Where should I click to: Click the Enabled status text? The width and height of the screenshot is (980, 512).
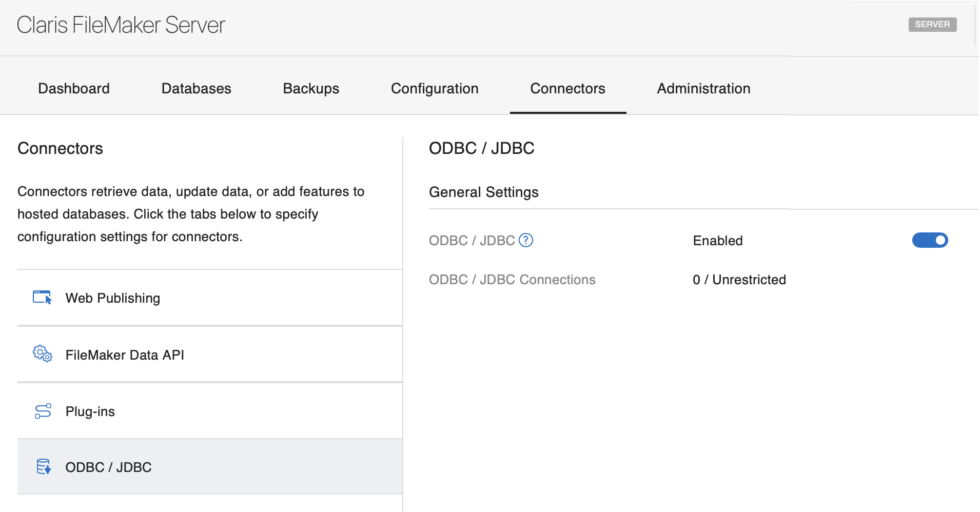pos(717,241)
